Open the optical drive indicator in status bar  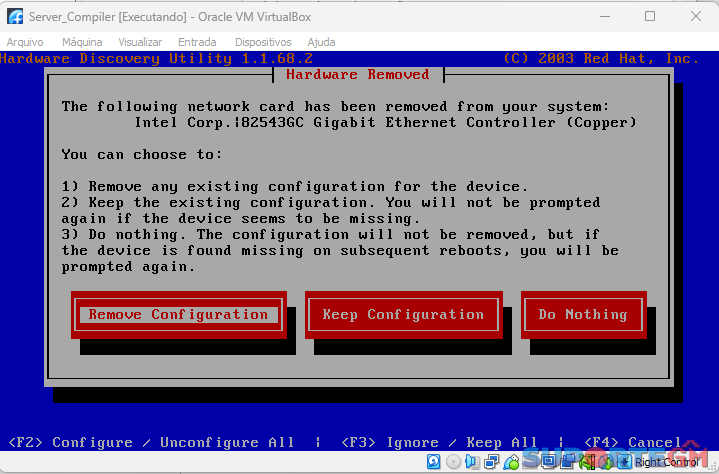coord(453,462)
